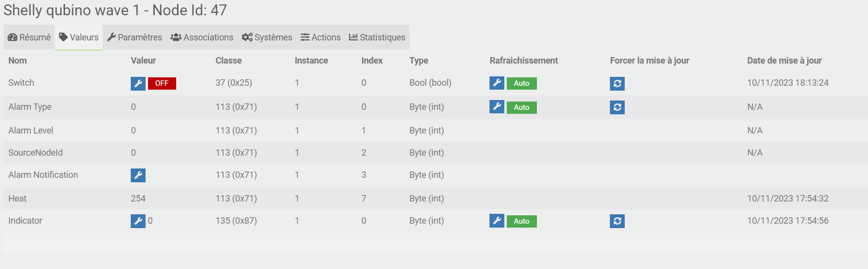Switch to the Résumé tab

pos(29,37)
